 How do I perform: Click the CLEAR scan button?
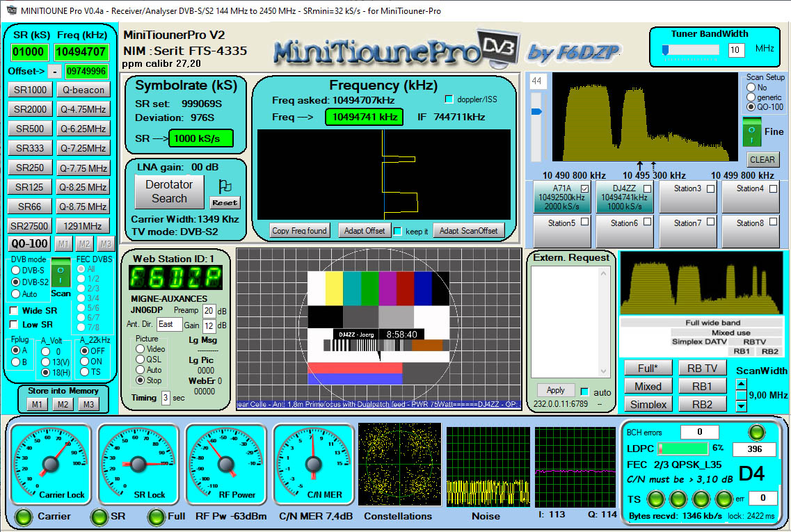coord(762,160)
